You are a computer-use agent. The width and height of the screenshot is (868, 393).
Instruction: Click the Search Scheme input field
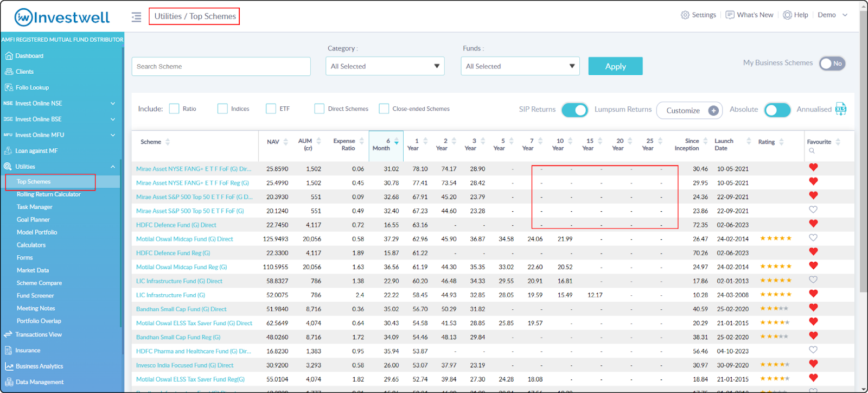click(x=221, y=66)
